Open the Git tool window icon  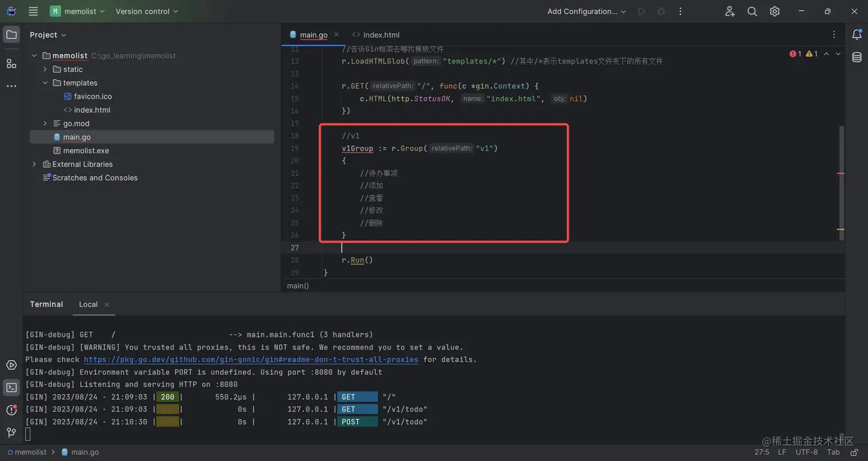pyautogui.click(x=11, y=432)
